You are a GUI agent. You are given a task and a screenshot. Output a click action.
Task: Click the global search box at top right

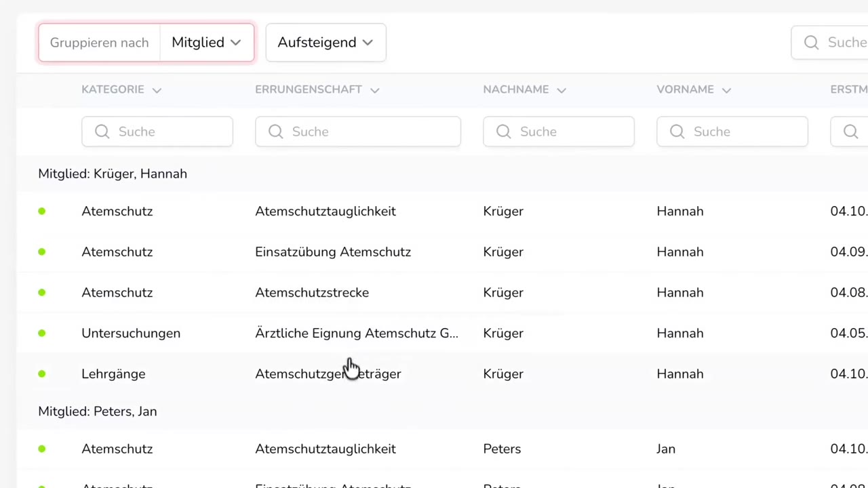[830, 43]
